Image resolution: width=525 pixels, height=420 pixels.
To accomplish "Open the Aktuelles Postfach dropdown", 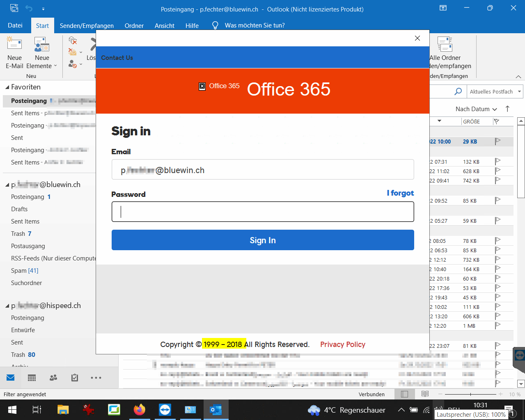I will [x=495, y=91].
